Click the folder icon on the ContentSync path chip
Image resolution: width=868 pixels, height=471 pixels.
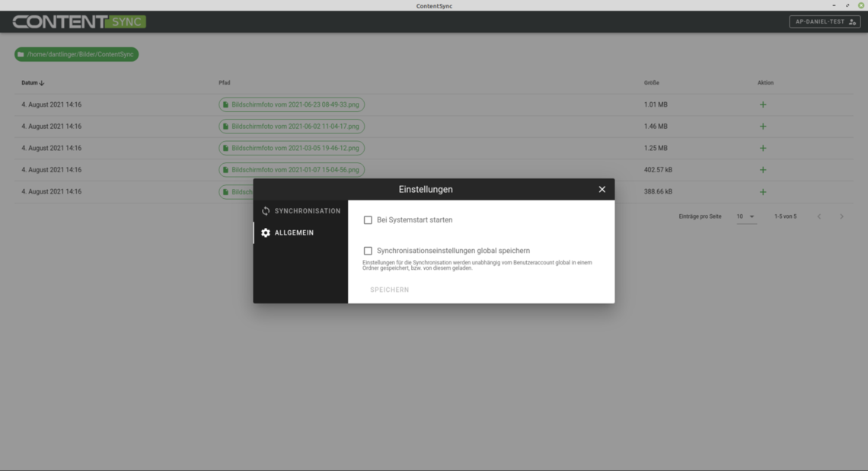tap(21, 54)
